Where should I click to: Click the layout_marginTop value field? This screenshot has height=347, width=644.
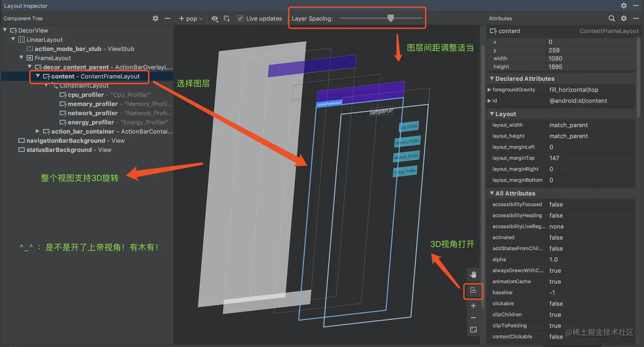(x=554, y=158)
